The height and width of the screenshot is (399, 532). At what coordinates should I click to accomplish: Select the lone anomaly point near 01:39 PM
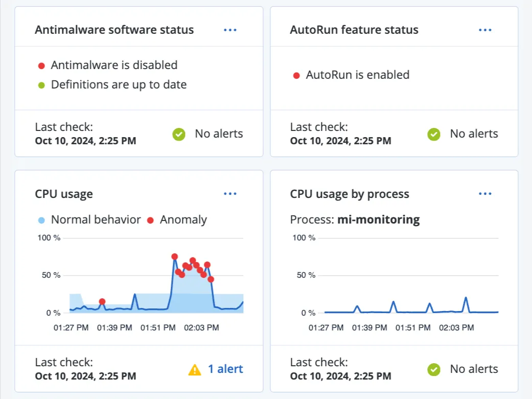click(102, 302)
